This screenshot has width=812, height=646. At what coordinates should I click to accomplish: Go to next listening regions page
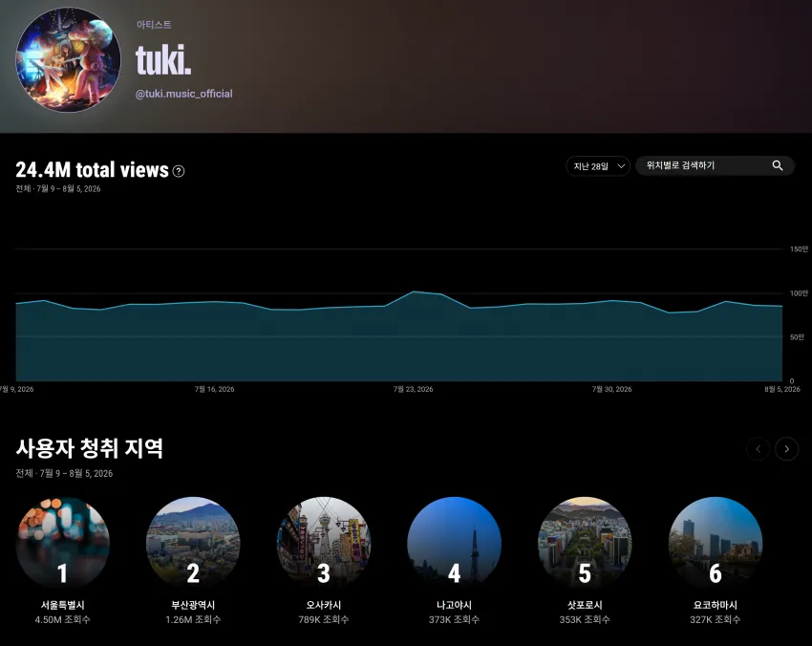tap(786, 449)
